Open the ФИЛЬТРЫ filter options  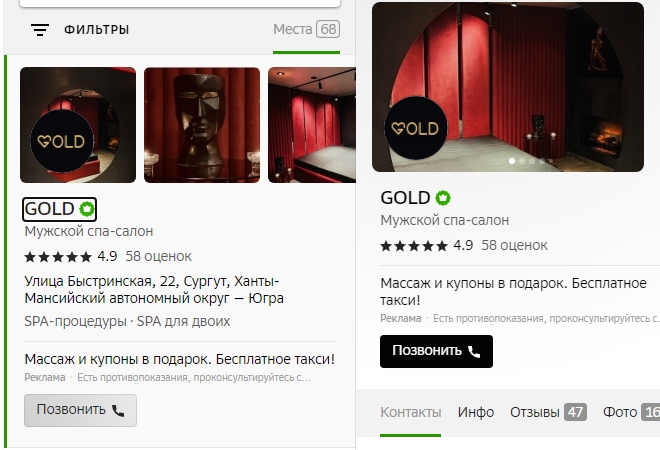point(96,30)
